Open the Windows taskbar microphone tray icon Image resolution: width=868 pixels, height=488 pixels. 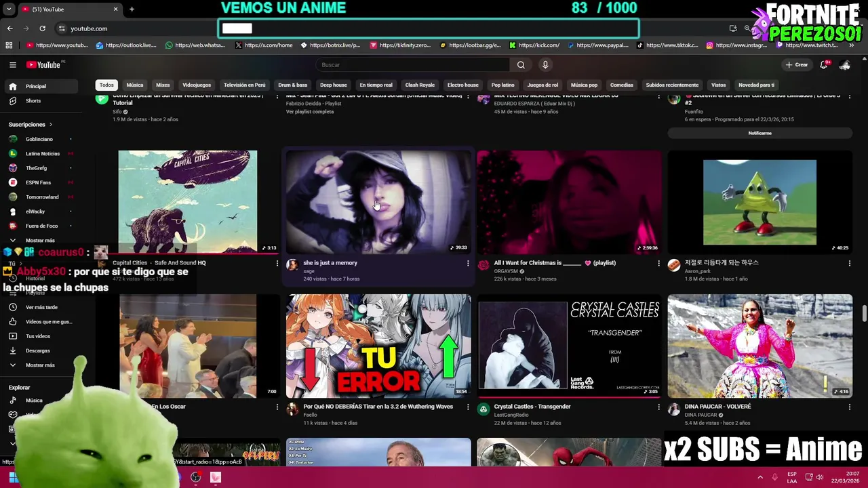point(774,477)
